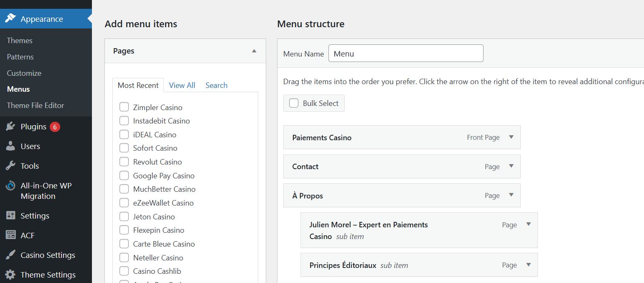Click the Julien Morel item title
644x283 pixels.
coord(369,230)
